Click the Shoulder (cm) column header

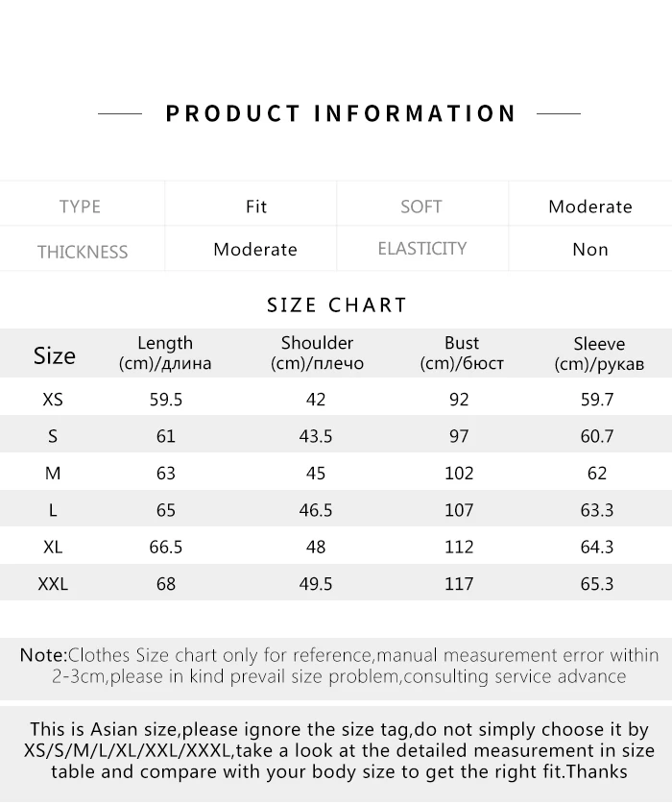(x=317, y=354)
